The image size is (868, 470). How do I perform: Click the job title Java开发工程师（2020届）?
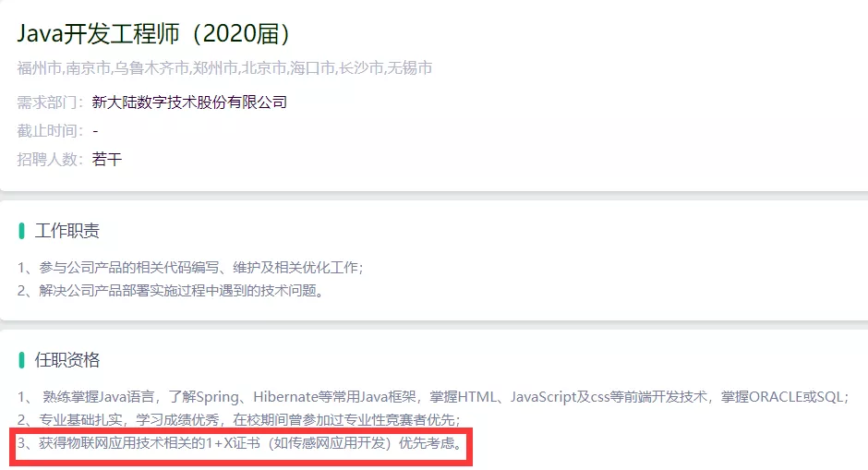click(154, 34)
